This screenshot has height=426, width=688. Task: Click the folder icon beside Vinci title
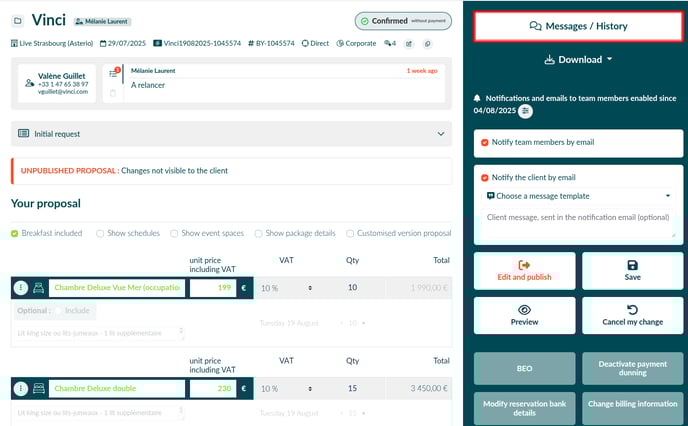17,20
